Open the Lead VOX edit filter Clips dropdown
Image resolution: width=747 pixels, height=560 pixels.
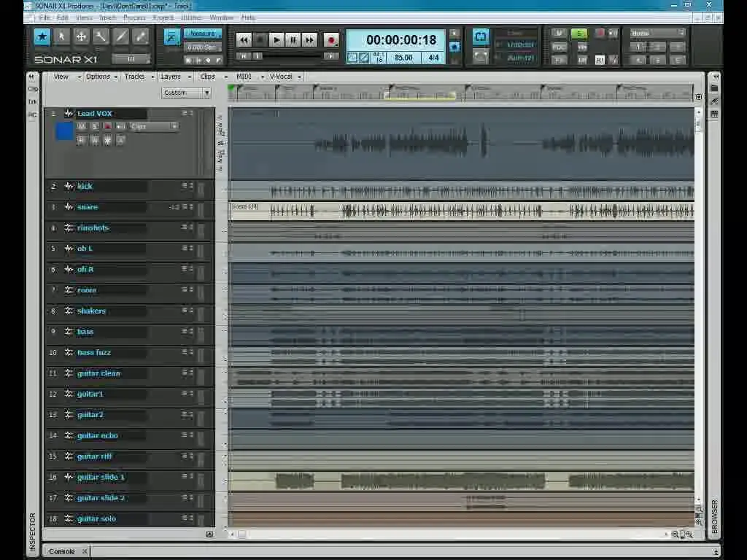point(153,127)
